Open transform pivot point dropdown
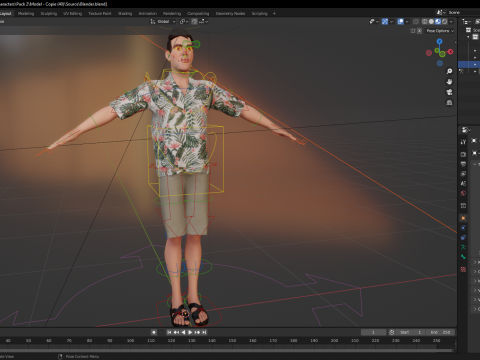This screenshot has width=480, height=360. click(184, 21)
